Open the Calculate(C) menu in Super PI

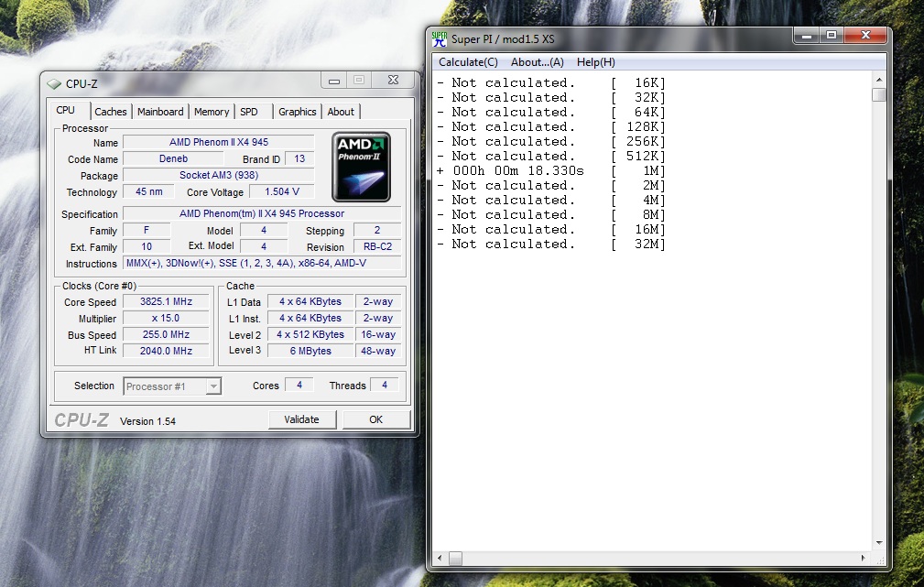[468, 62]
